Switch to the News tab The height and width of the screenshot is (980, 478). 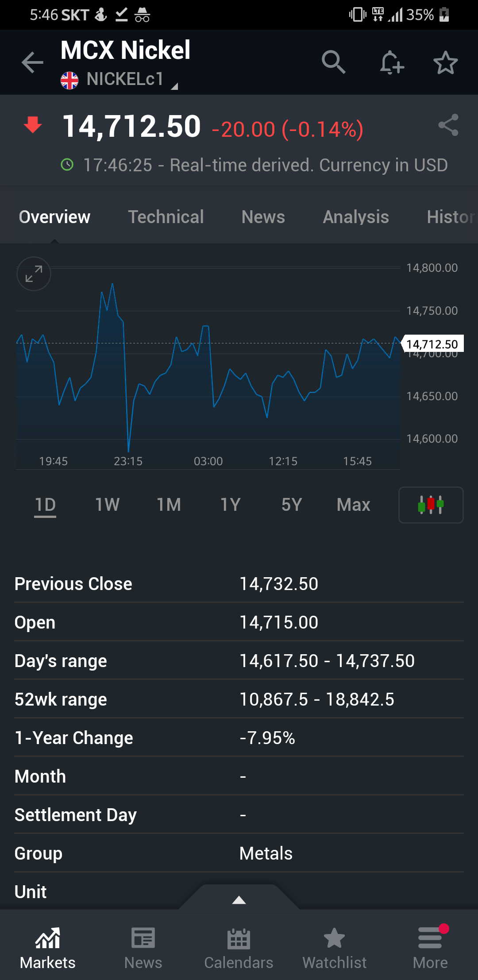click(263, 217)
